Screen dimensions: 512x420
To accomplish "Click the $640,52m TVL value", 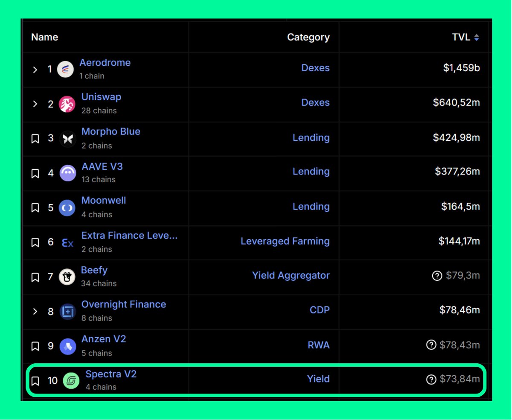I will (457, 102).
